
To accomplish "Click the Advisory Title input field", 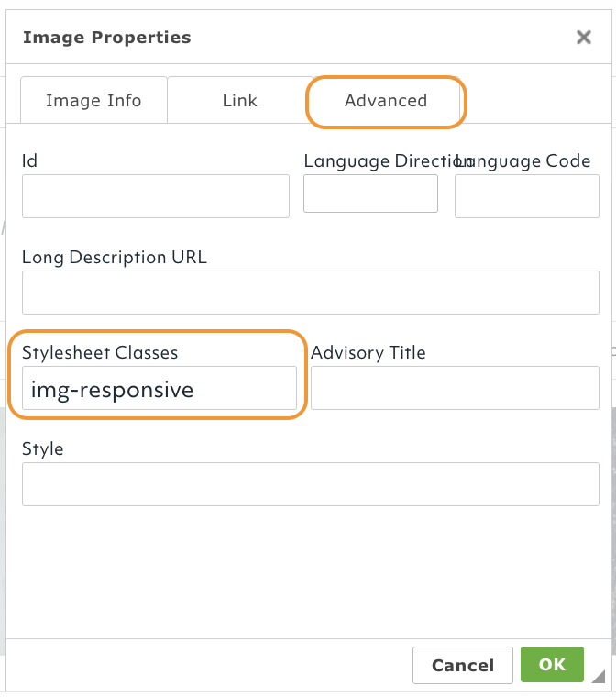I will [x=455, y=388].
